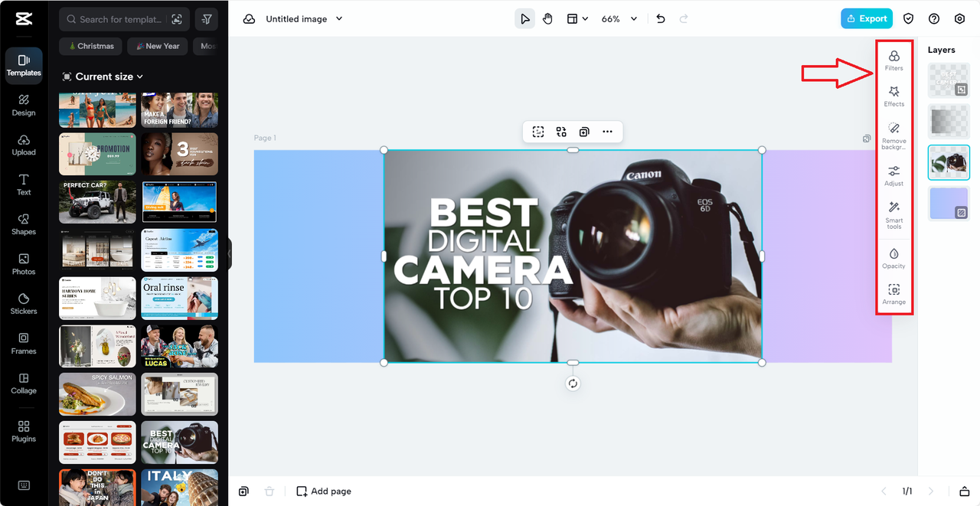The width and height of the screenshot is (980, 506).
Task: Choose the Perfect Car jeep template
Action: tap(97, 202)
